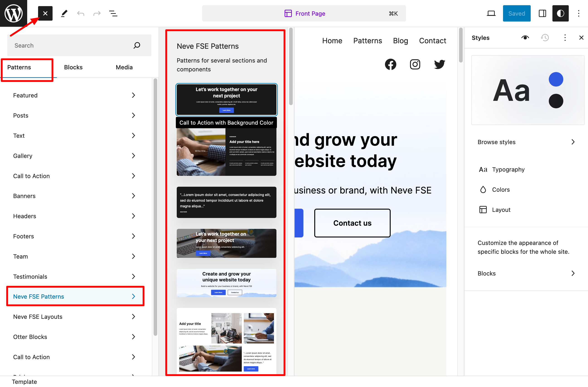This screenshot has height=387, width=588.
Task: Open the Document Overview list icon
Action: click(113, 13)
